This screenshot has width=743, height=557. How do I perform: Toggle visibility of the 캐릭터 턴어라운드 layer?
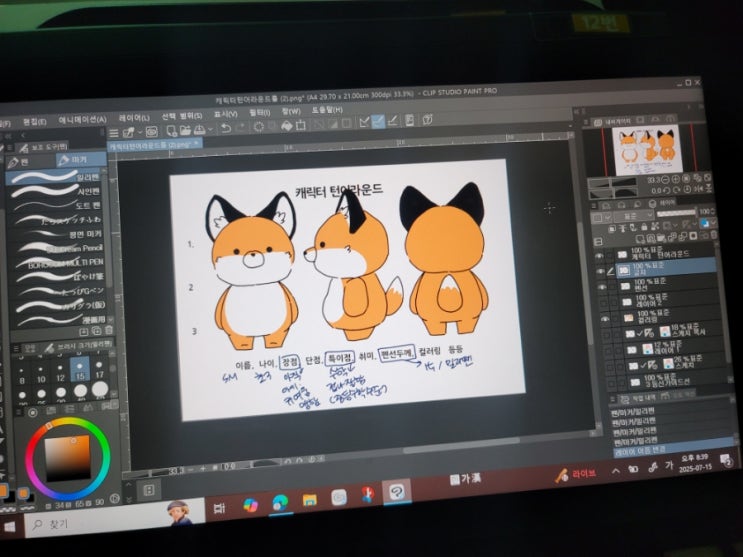[x=600, y=254]
